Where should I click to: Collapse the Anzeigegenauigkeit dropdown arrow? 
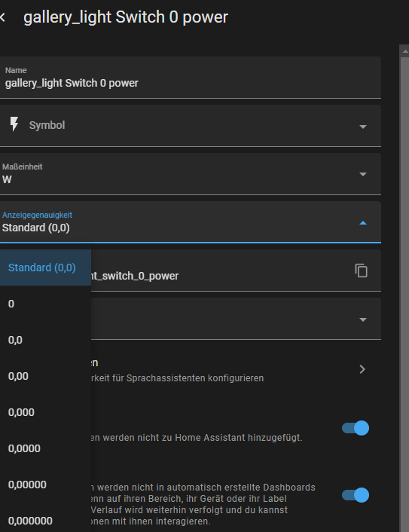[x=363, y=223]
